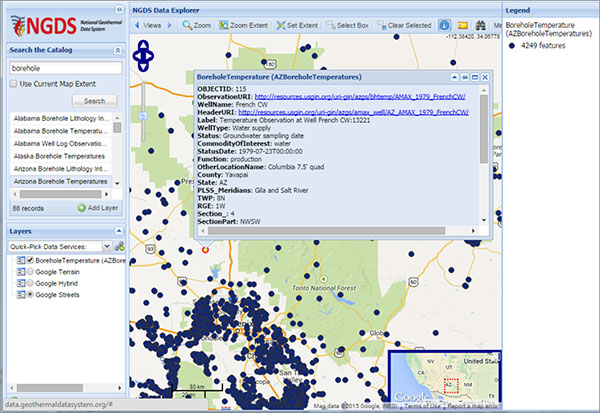Click the Zoom Extent tool
The image size is (600, 413).
(243, 25)
